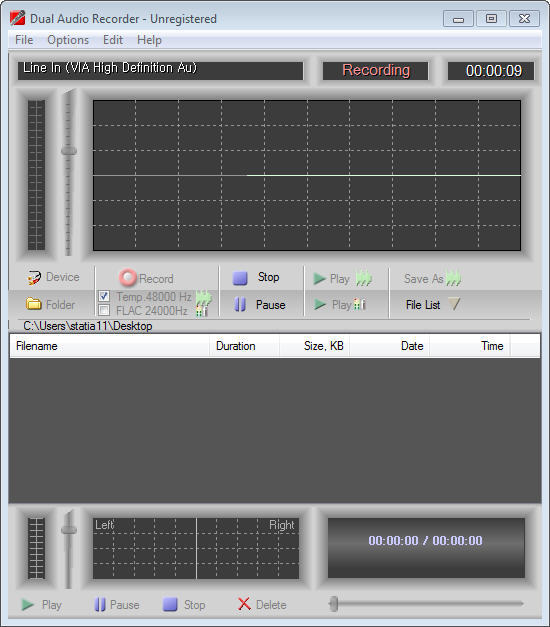This screenshot has width=550, height=627.
Task: Open the File menu
Action: 24,40
